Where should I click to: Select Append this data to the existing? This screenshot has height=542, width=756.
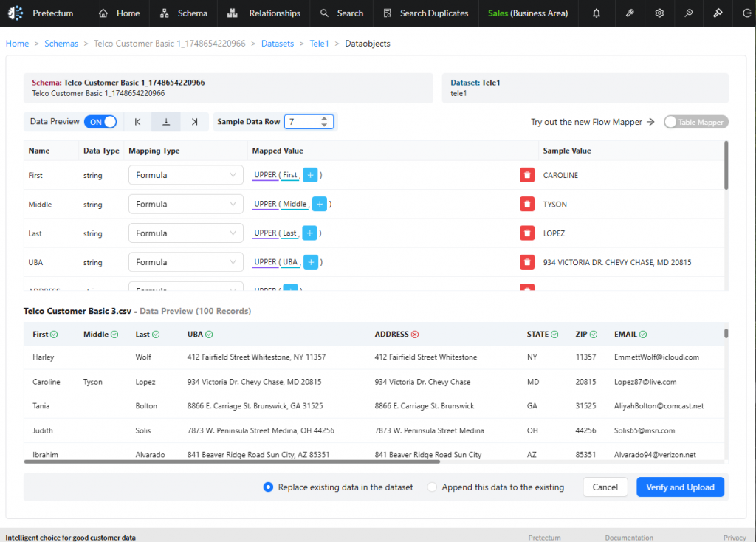click(432, 487)
